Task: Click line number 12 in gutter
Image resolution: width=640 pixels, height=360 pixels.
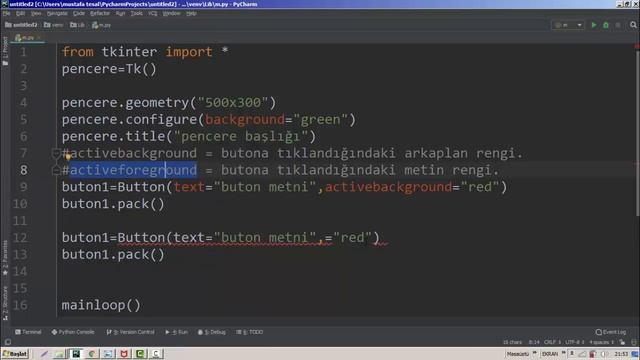Action: click(20, 238)
